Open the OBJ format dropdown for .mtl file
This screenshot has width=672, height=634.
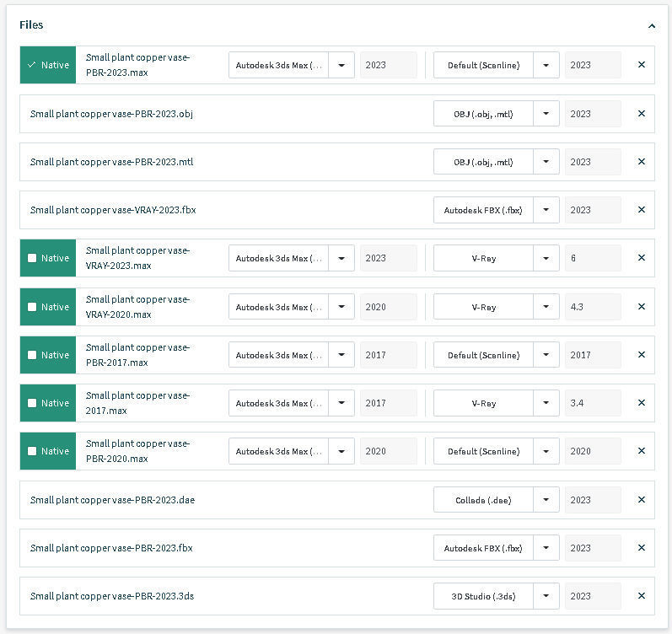pyautogui.click(x=546, y=162)
